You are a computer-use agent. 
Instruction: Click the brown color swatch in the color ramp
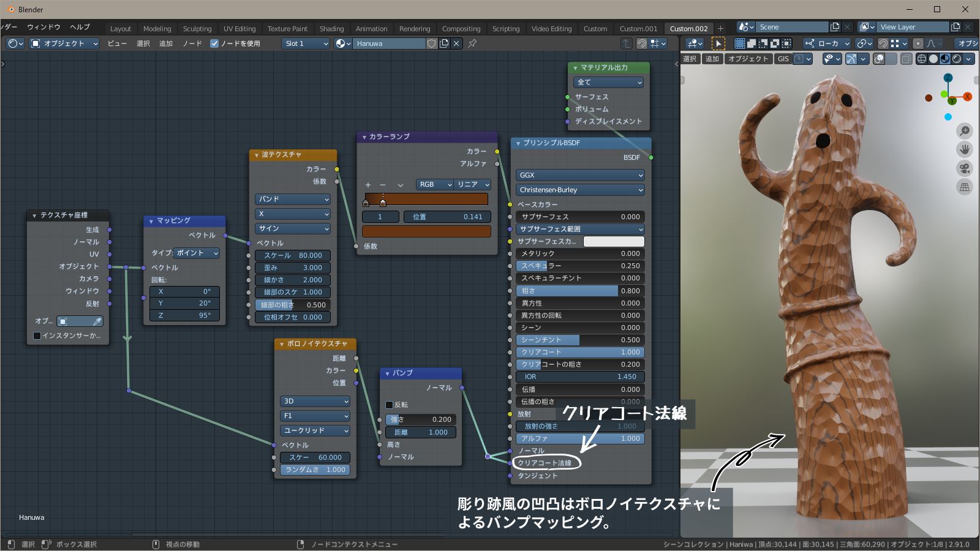click(426, 231)
